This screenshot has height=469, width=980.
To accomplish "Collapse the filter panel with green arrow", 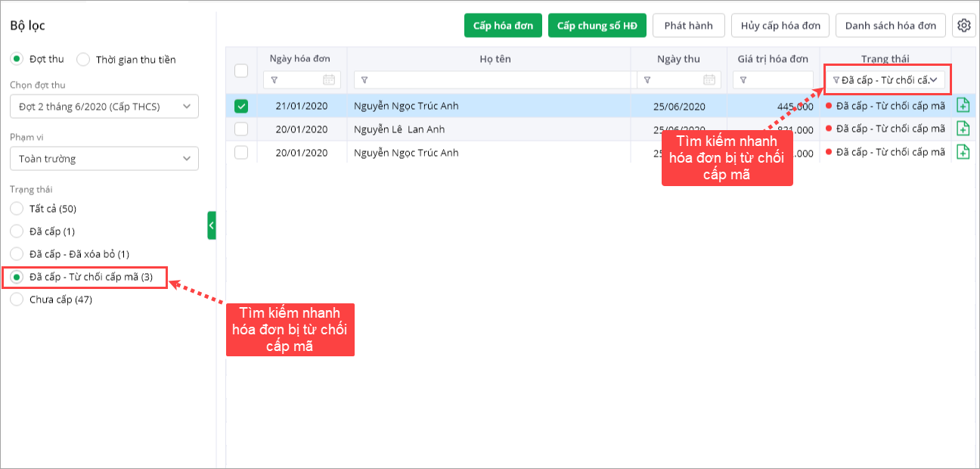I will 212,225.
